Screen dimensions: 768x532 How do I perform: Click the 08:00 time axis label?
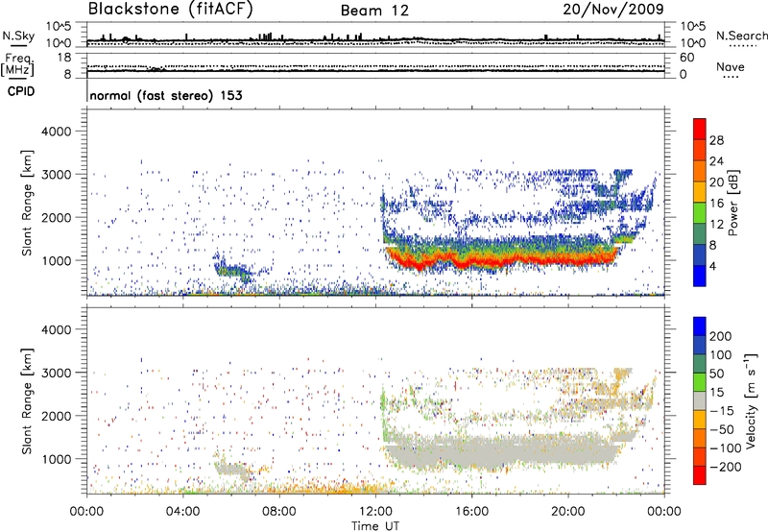[x=279, y=512]
